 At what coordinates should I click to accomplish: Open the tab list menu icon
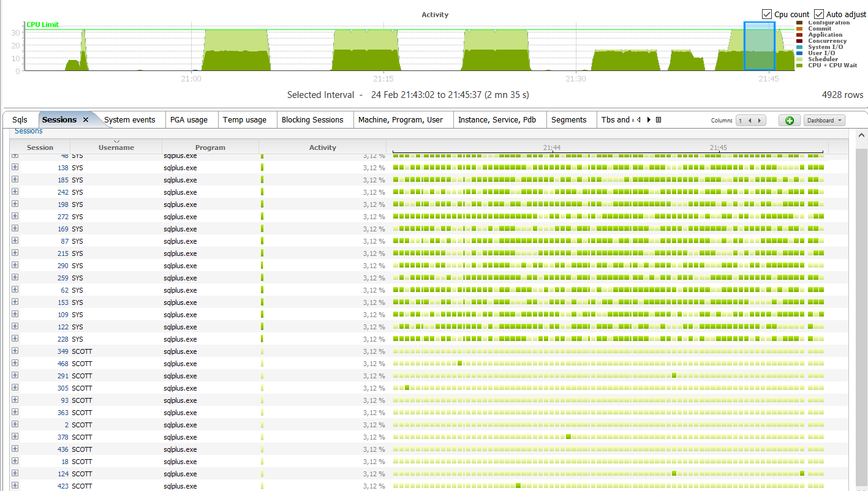[659, 120]
